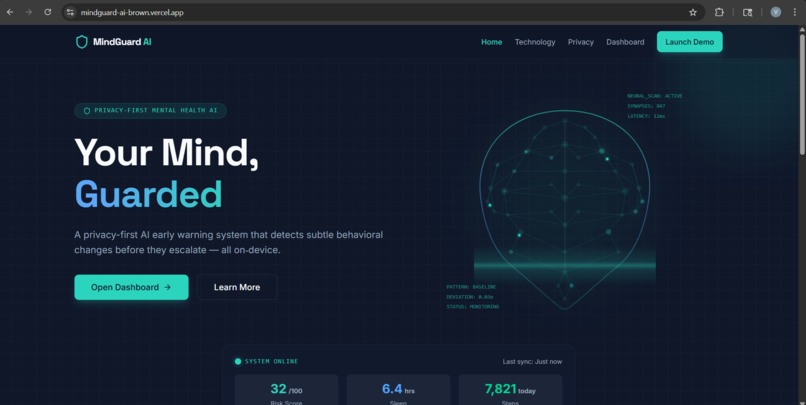Click the Last sync: Just now text
The image size is (806, 405).
pos(532,362)
